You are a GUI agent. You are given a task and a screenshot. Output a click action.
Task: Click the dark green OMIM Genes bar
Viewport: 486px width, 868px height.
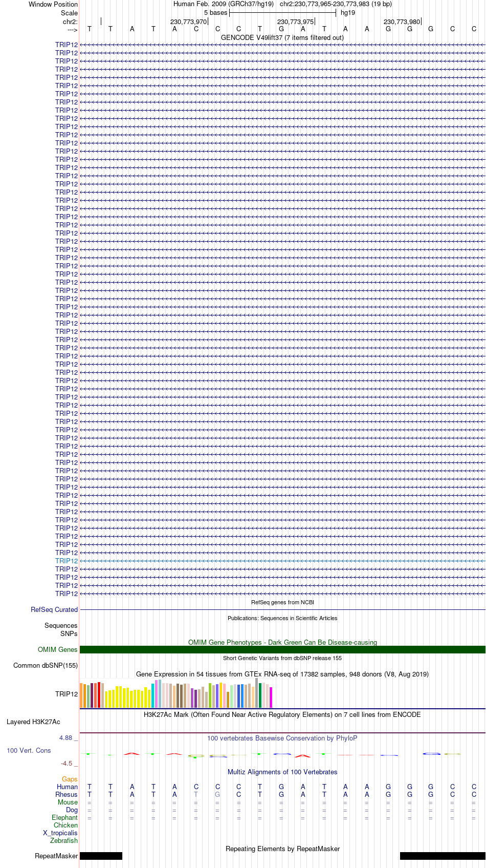(x=282, y=649)
